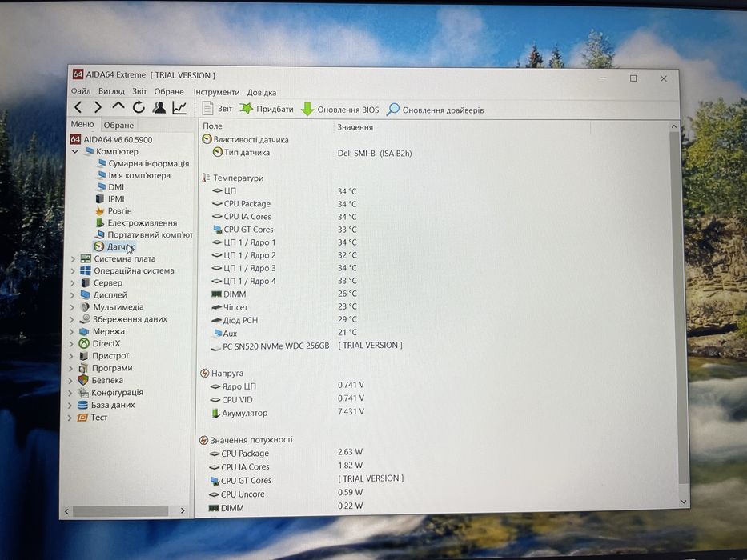This screenshot has width=747, height=560.
Task: Switch to the Обране tab in sidebar
Action: click(x=118, y=126)
